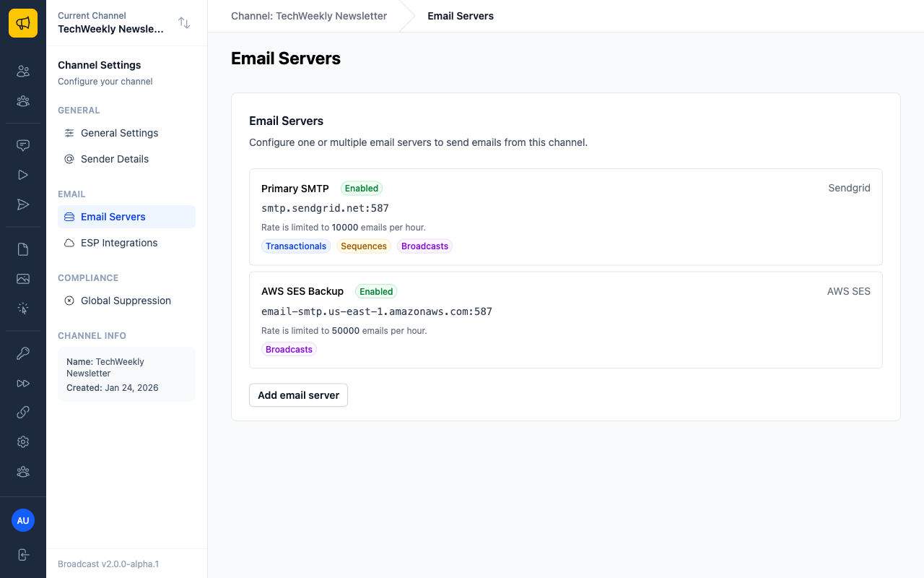Click the Email Servers page title
This screenshot has width=924, height=578.
pos(286,59)
